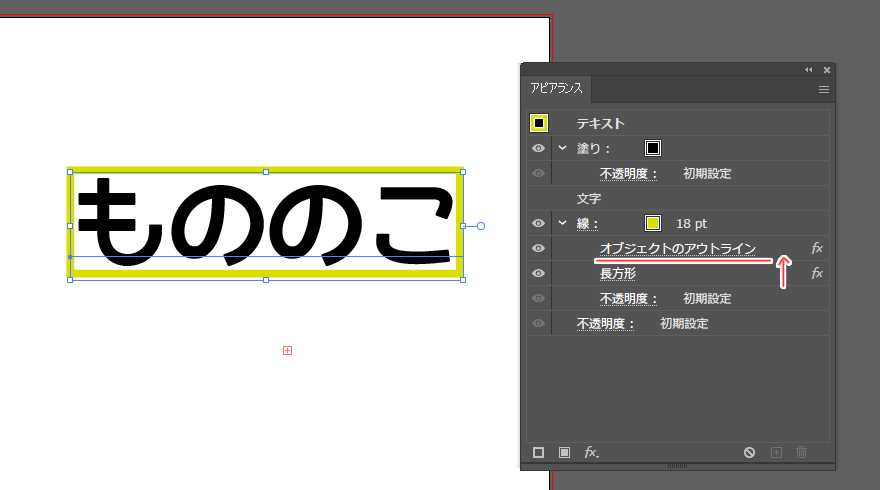The image size is (880, 490).
Task: Open the Appearance panel hamburger menu
Action: click(x=824, y=90)
